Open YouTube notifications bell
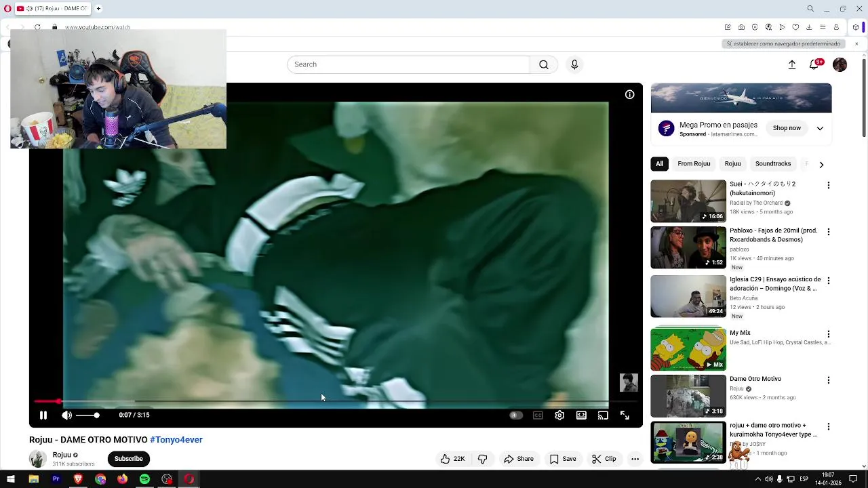This screenshot has width=868, height=488. pos(814,64)
